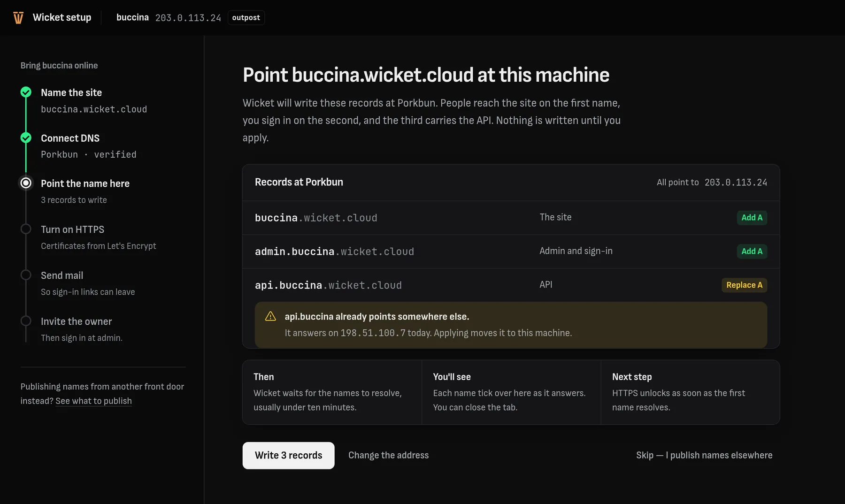Screen dimensions: 845x504
Task: Click the Replace A badge for api.buccina
Action: click(x=744, y=285)
